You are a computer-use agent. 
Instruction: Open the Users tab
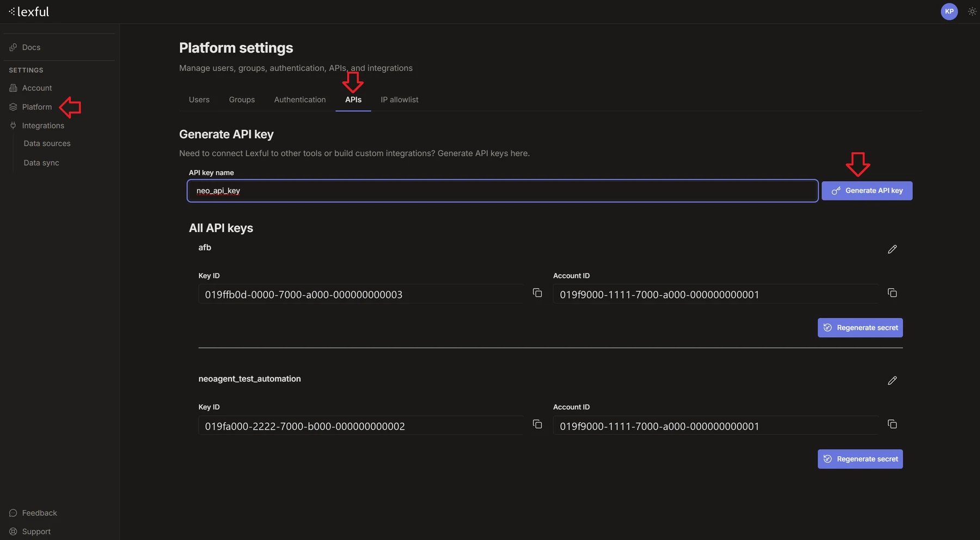coord(199,100)
